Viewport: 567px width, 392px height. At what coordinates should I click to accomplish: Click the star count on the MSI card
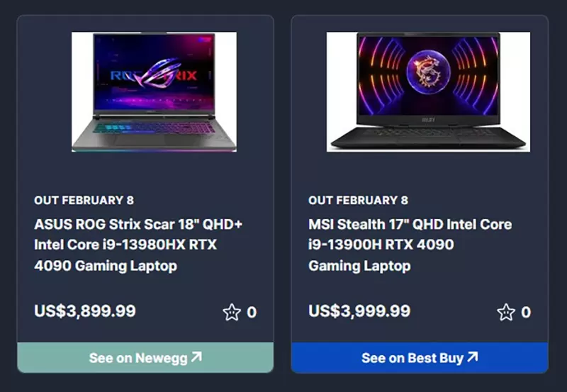click(526, 313)
